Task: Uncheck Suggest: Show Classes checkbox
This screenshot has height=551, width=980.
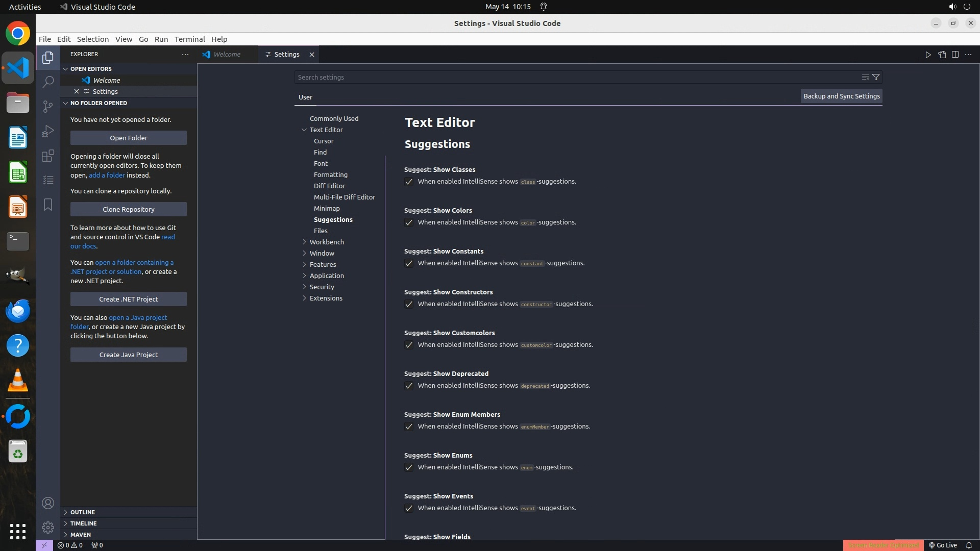Action: click(x=409, y=182)
